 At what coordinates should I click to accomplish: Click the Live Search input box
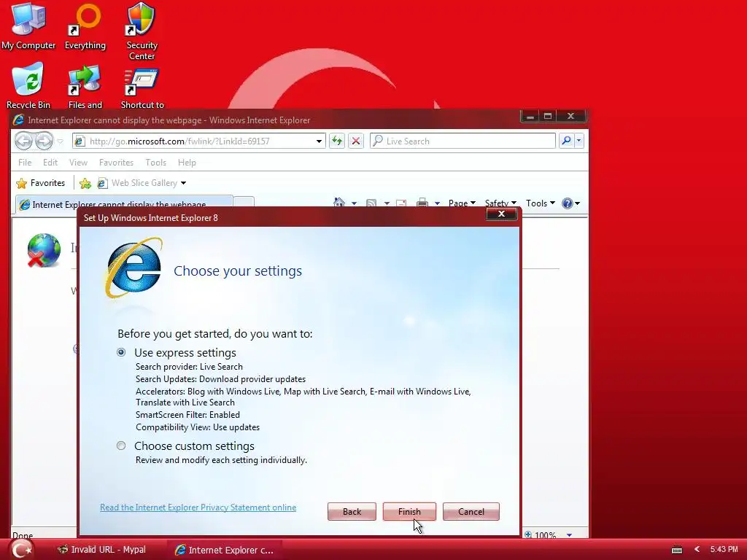pos(462,141)
